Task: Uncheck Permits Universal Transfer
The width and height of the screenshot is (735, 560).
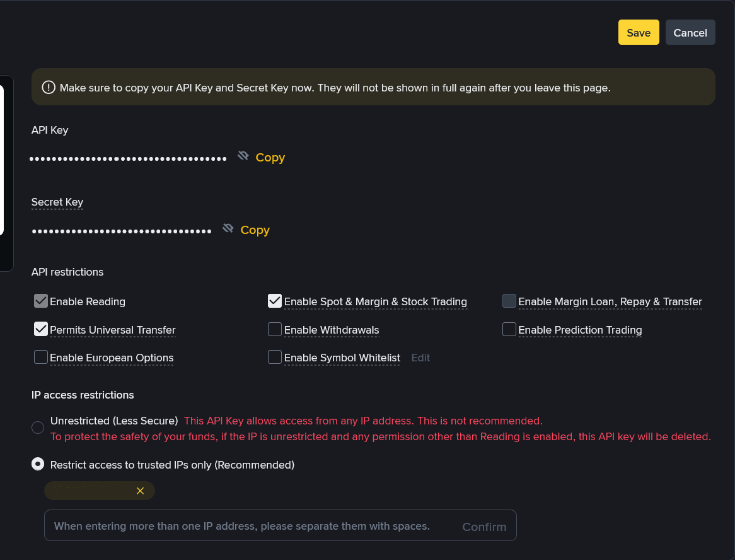Action: [x=41, y=329]
